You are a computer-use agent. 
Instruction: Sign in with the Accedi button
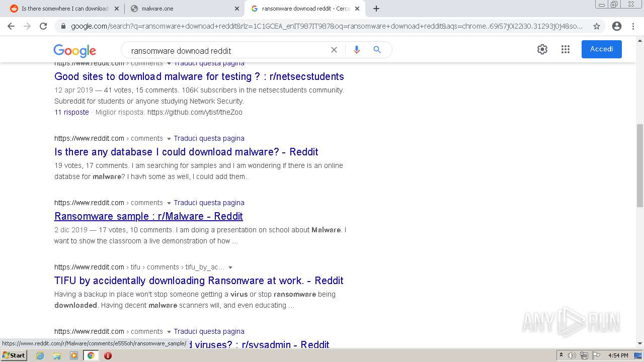tap(601, 49)
